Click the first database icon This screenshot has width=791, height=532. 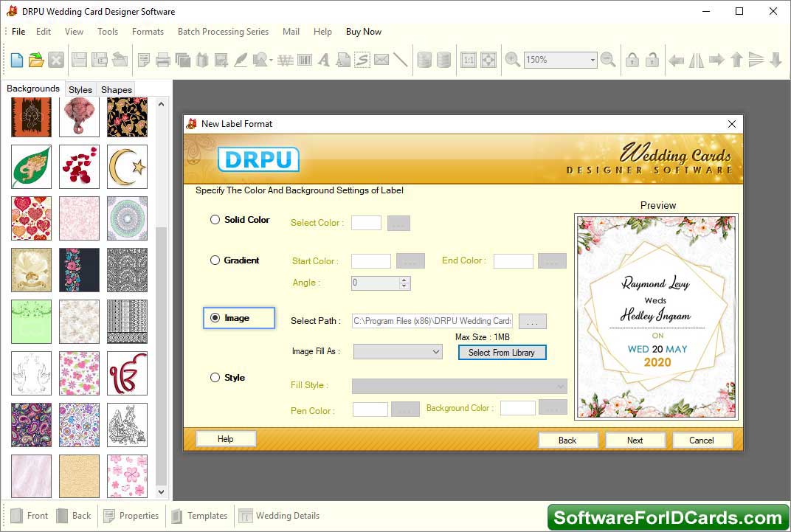tap(424, 60)
